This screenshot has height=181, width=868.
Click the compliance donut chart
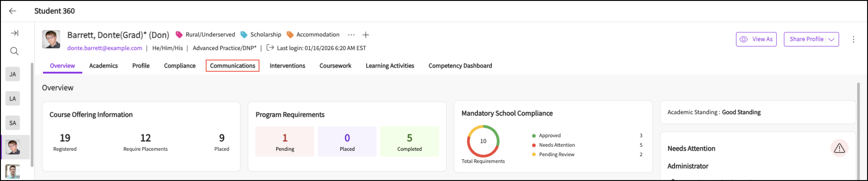[x=483, y=141]
